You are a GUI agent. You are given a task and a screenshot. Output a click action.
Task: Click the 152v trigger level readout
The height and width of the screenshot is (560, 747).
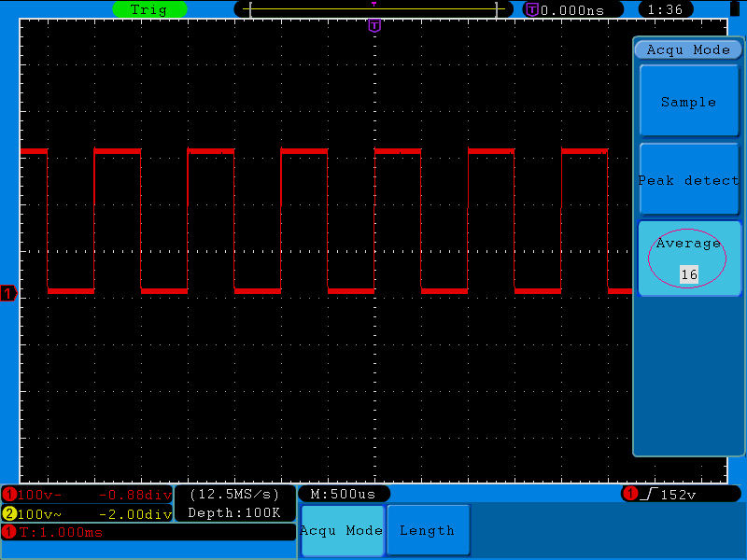coord(679,495)
